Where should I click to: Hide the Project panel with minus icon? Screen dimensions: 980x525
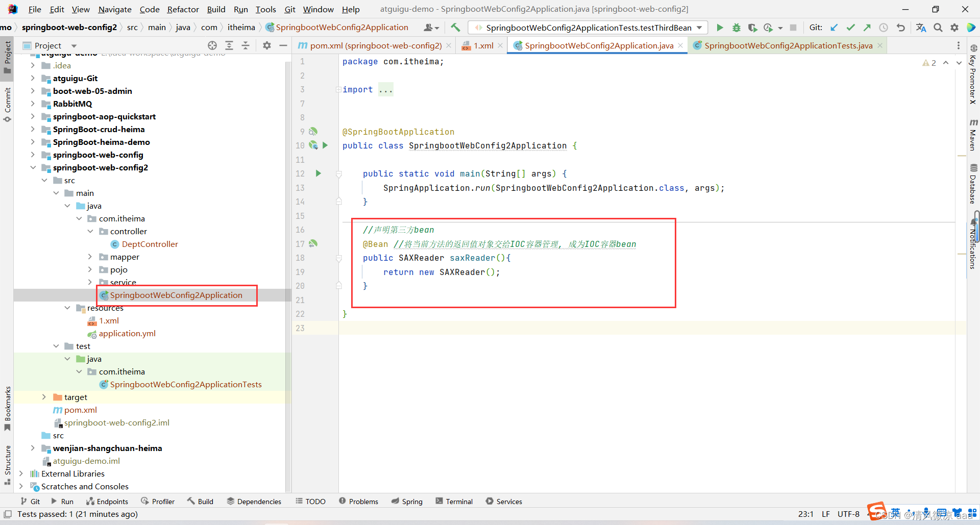283,45
